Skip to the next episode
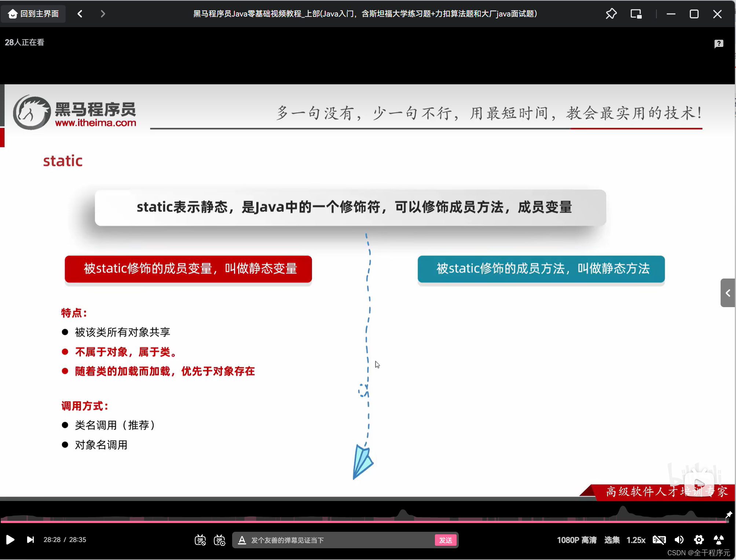 pos(30,539)
